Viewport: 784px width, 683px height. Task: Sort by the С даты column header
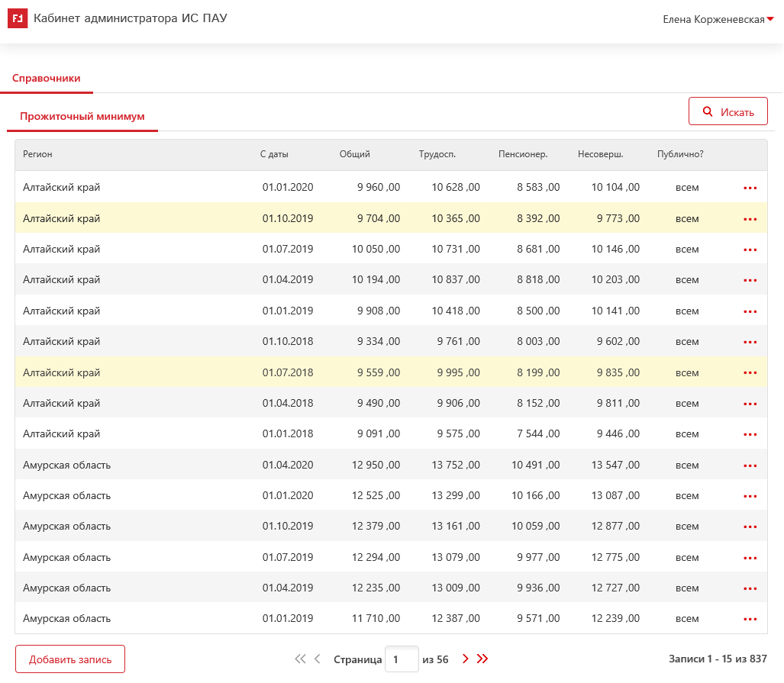(x=274, y=154)
